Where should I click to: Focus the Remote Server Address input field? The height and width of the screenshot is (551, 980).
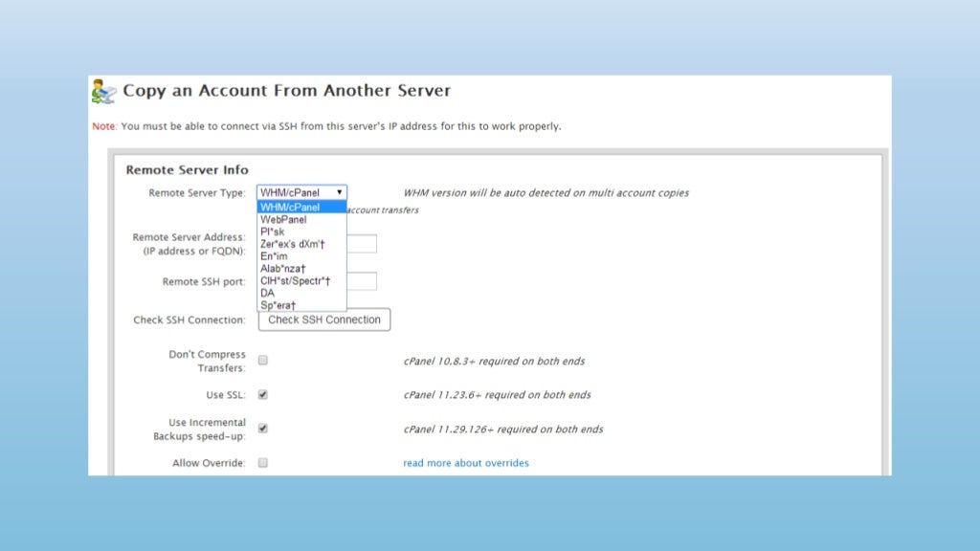361,244
